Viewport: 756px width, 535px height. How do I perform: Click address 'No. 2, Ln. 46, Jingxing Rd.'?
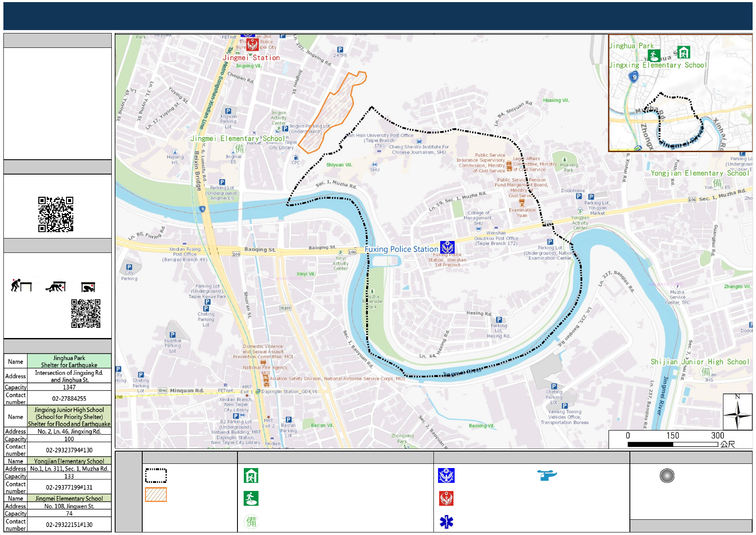tap(69, 431)
